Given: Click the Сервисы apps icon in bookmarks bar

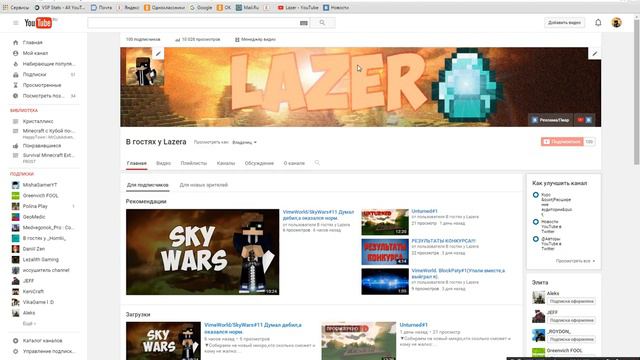Looking at the screenshot, I should 16,7.
